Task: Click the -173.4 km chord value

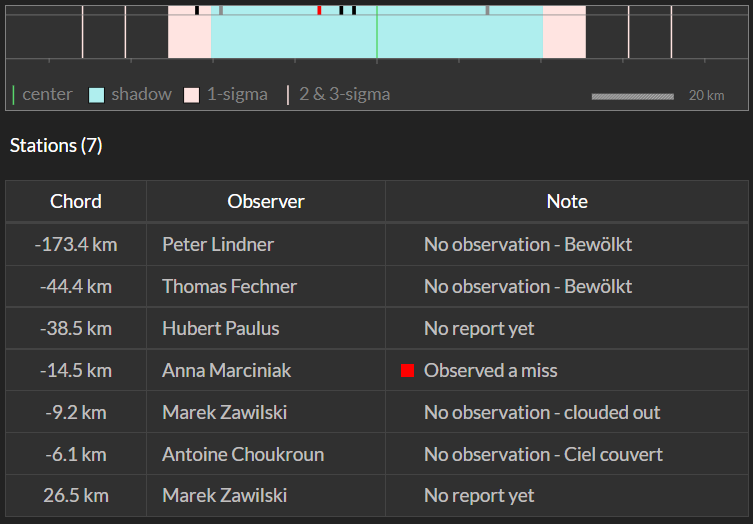Action: coord(76,244)
